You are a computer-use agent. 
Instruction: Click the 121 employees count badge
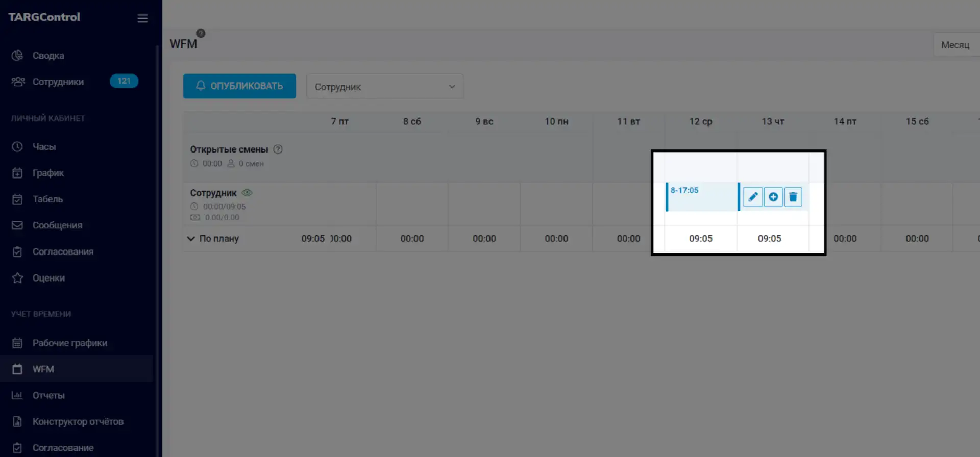pyautogui.click(x=124, y=81)
